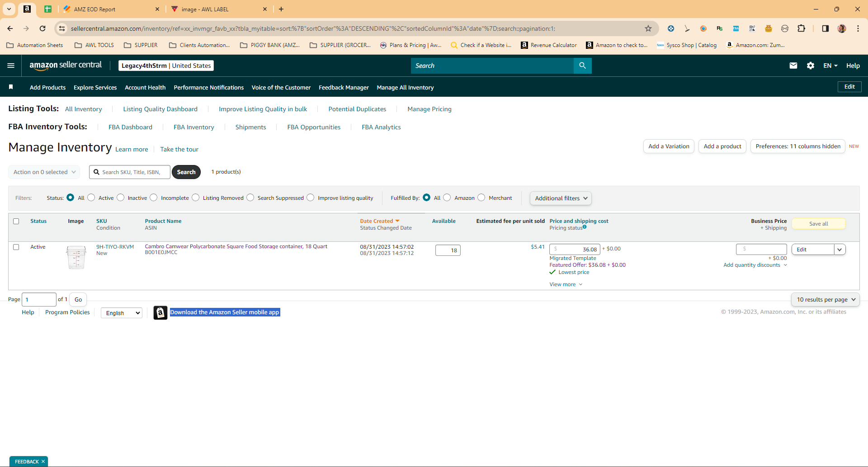
Task: Check the 9H-TIYO-RKVM row checkbox
Action: (x=16, y=247)
